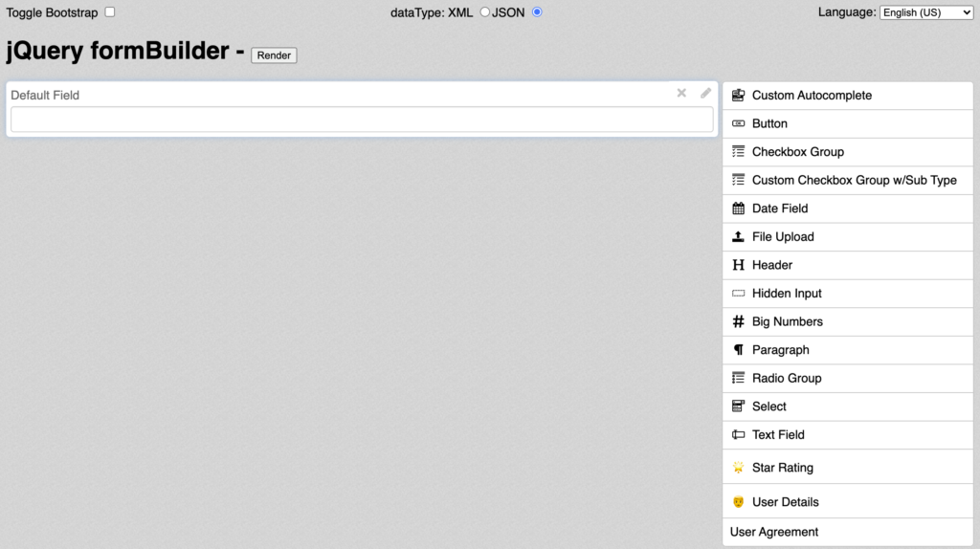Viewport: 980px width, 549px height.
Task: Remove the Default Field with X icon
Action: [x=681, y=93]
